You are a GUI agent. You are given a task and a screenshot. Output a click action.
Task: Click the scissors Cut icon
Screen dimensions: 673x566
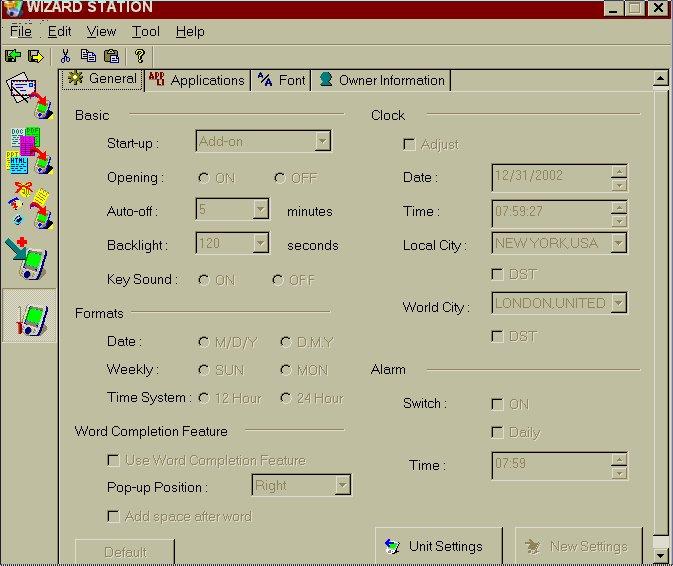[65, 56]
